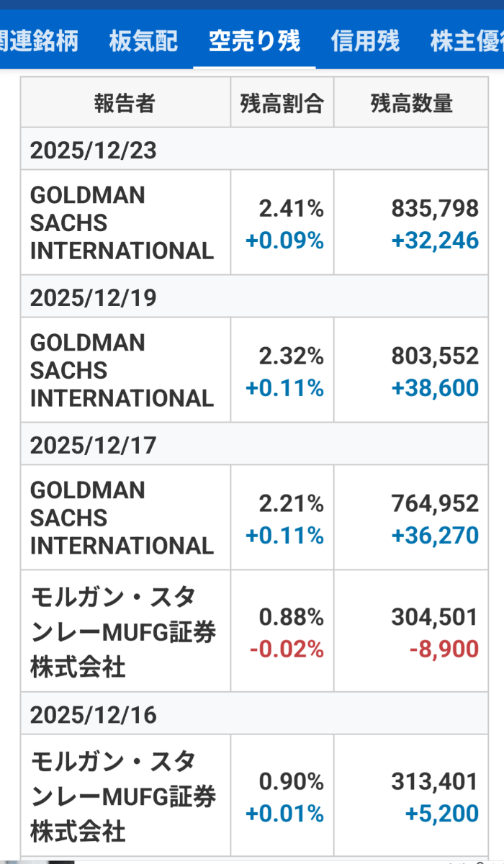
Task: Open the partially visible 関連銘柄 tab
Action: [x=40, y=41]
